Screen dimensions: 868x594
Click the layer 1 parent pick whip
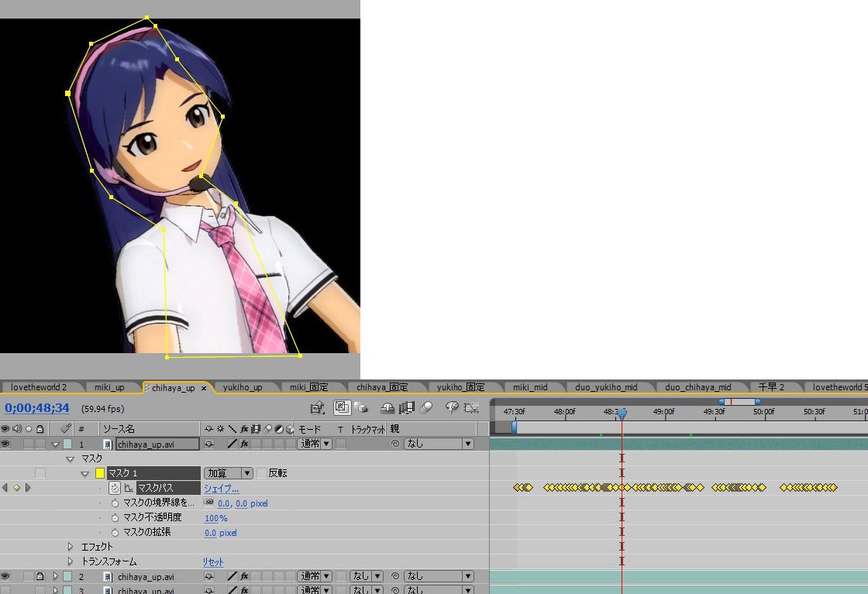[395, 444]
